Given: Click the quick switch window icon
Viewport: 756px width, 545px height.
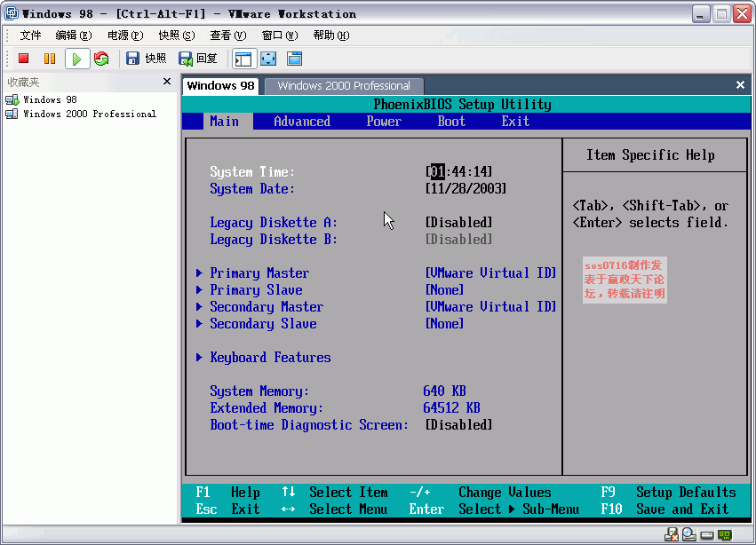Looking at the screenshot, I should (x=295, y=59).
